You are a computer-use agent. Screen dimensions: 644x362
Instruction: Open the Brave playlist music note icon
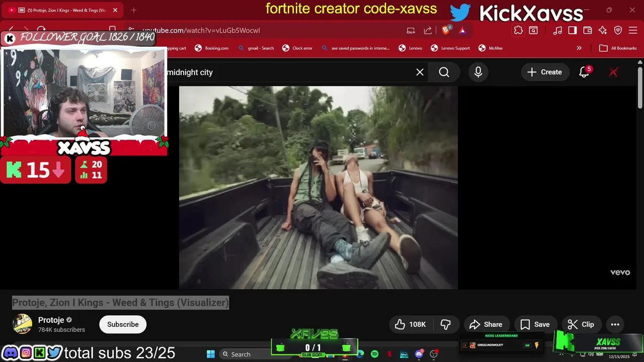(x=557, y=30)
